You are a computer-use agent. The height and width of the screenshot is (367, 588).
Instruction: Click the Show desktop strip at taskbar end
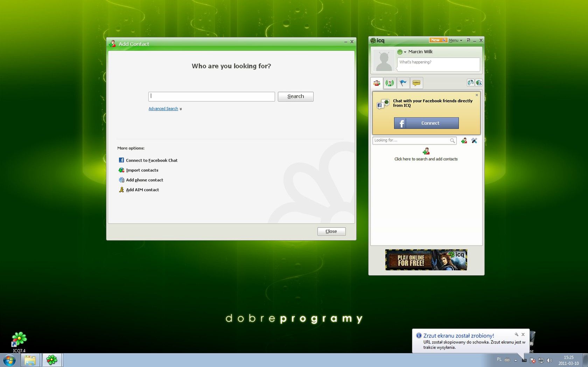point(585,360)
